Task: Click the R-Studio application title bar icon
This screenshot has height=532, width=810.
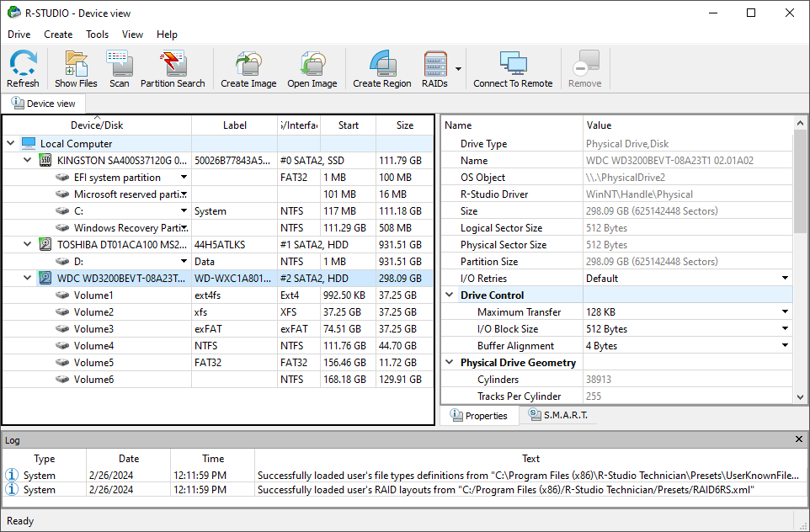Action: 14,13
